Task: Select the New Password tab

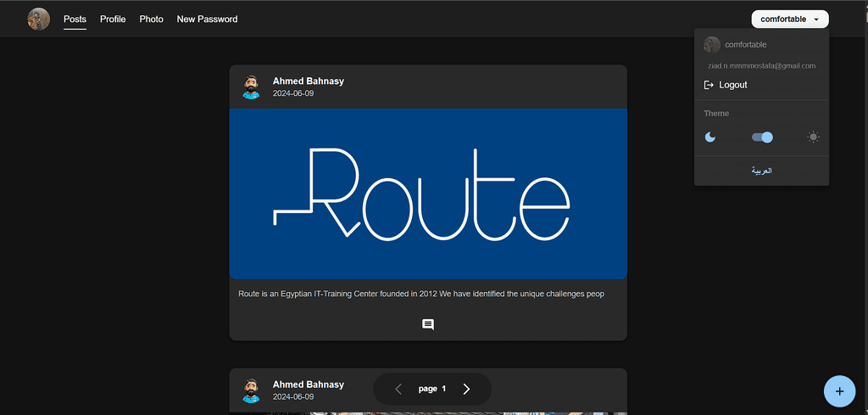Action: click(x=207, y=20)
